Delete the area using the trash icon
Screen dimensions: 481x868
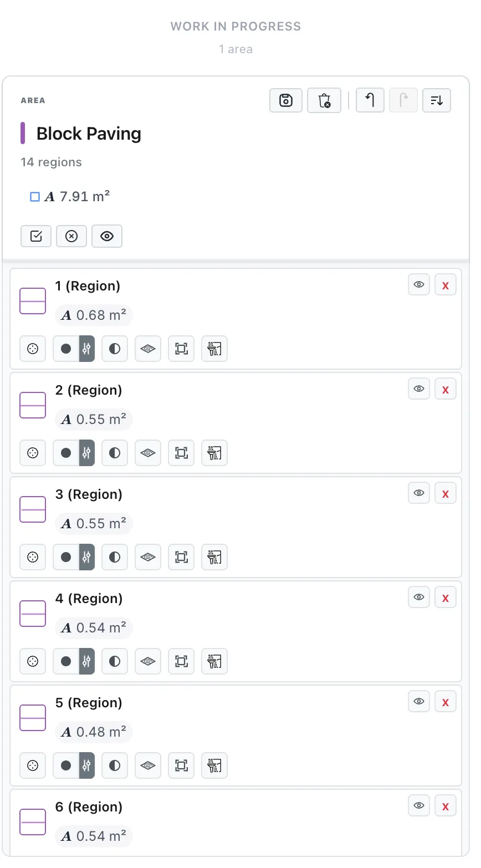(x=324, y=100)
